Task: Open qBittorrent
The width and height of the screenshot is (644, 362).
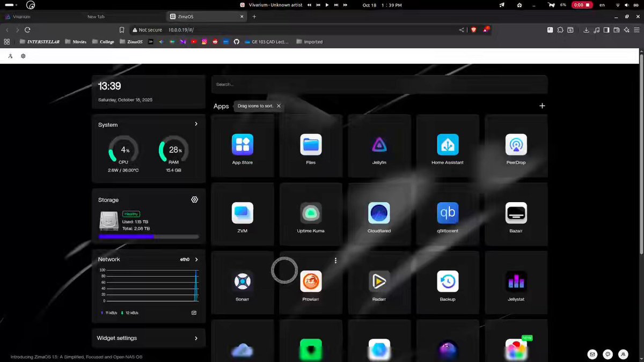Action: (x=448, y=213)
